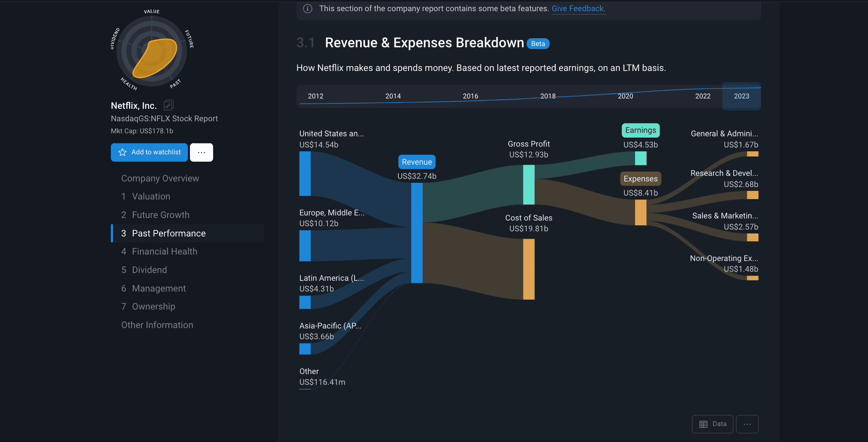Copy link icon next to Netflix, Inc.

pos(168,105)
